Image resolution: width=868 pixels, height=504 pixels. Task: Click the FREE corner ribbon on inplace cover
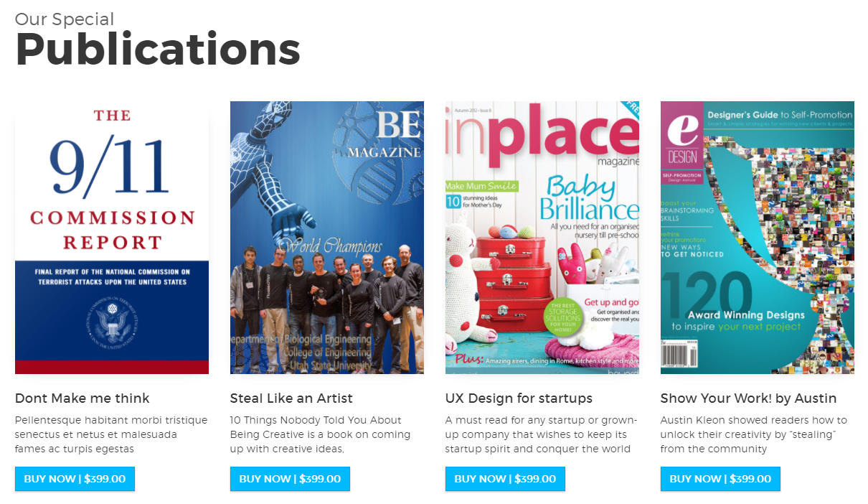630,111
